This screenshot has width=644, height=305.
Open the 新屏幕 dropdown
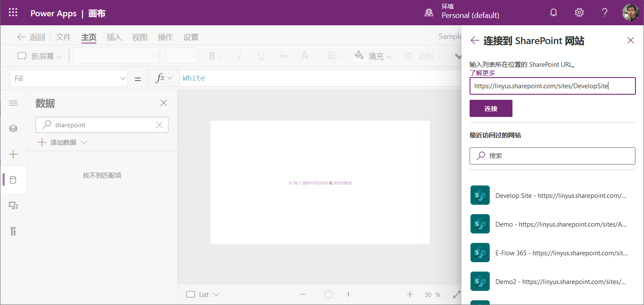[39, 56]
